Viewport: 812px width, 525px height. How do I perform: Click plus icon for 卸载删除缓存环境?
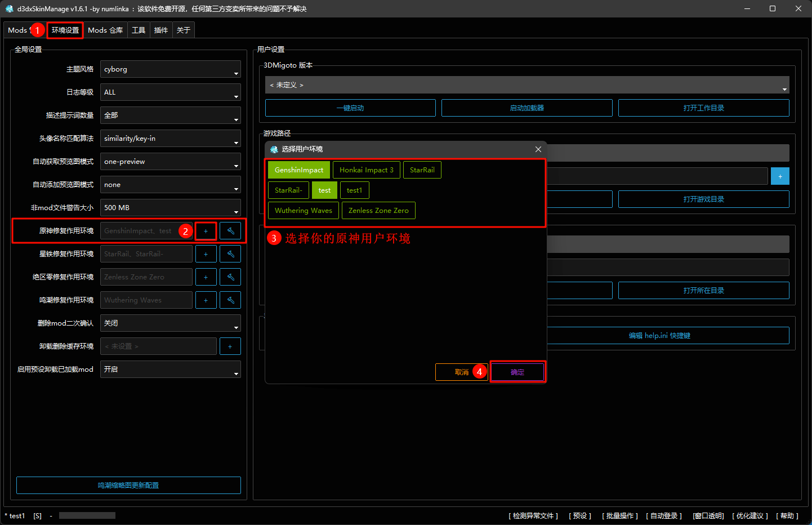(x=230, y=346)
